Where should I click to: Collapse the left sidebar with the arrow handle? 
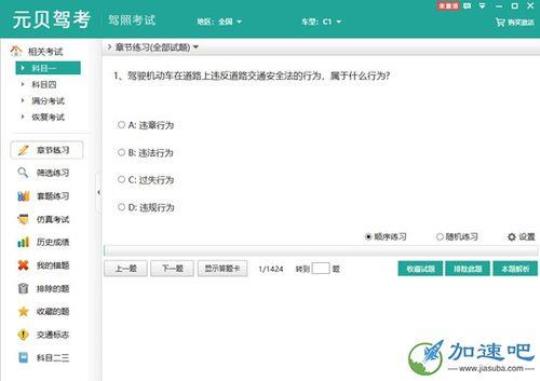(99, 192)
